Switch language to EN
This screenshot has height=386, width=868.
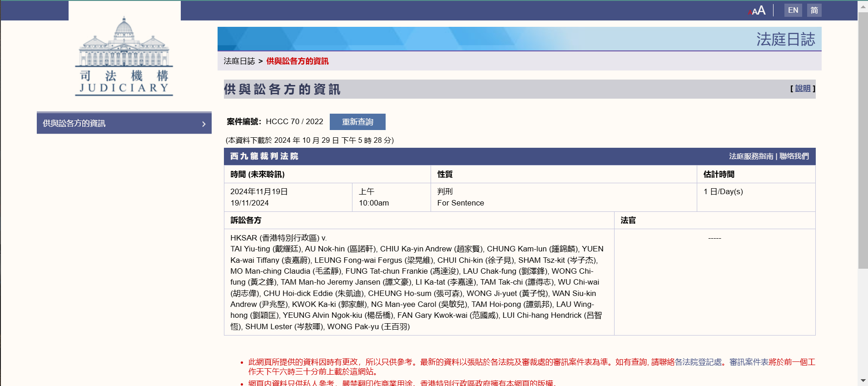(x=793, y=10)
